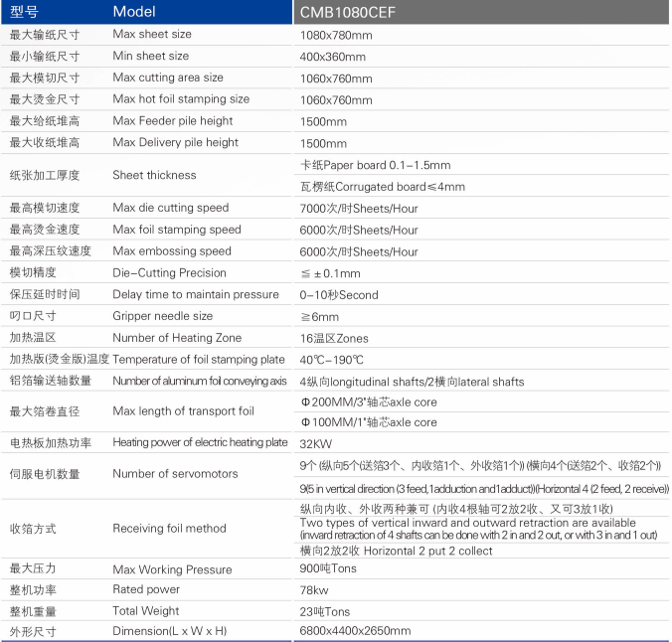
Task: Click the 'Total Weight' label
Action: tap(146, 611)
